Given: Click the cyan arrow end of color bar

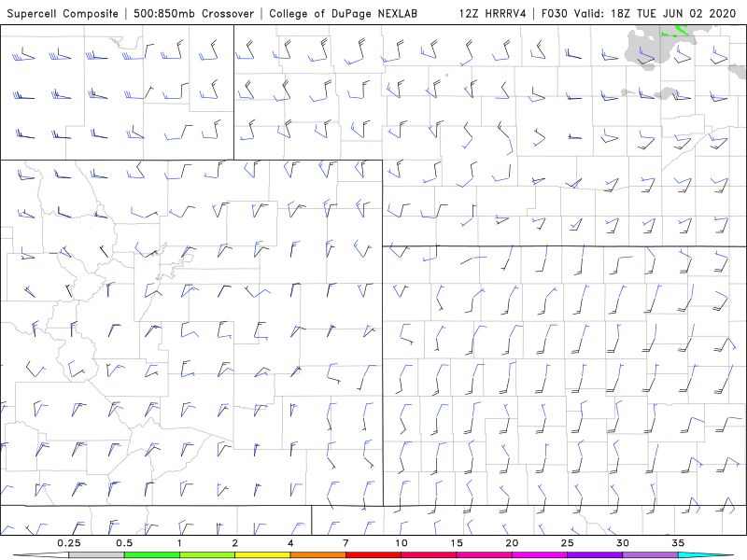Looking at the screenshot, I should pyautogui.click(x=706, y=555).
